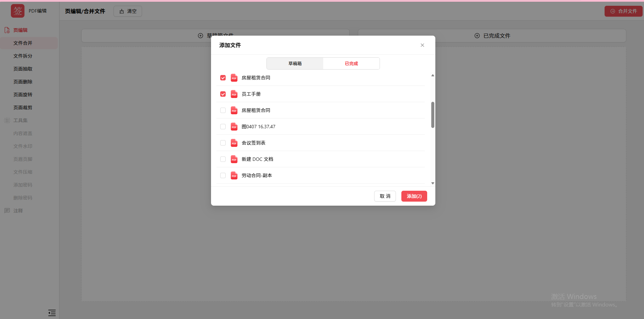Select the 新建 DOC 文档 file name
Image resolution: width=644 pixels, height=319 pixels.
coord(257,159)
